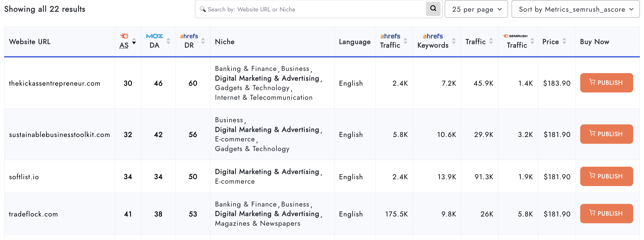Image resolution: width=644 pixels, height=240 pixels.
Task: Open the tradeflock.com website link
Action: [33, 214]
